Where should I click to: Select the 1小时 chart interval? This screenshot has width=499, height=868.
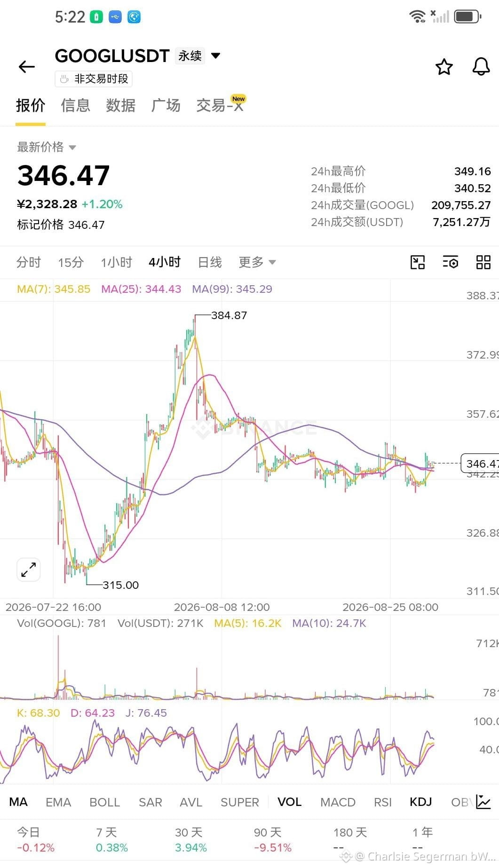click(116, 262)
